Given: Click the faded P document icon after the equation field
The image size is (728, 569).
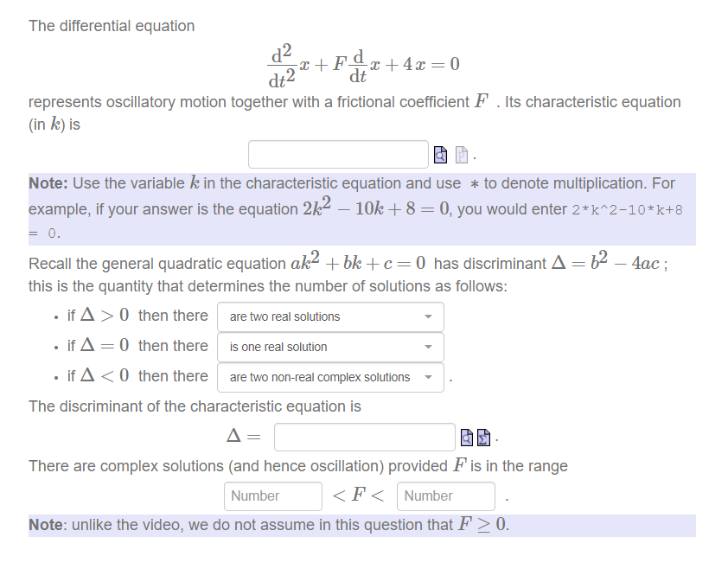Looking at the screenshot, I should pos(460,153).
